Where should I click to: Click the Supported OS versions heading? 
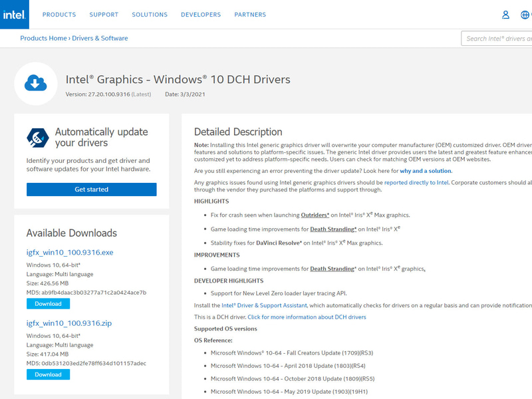[x=225, y=329]
